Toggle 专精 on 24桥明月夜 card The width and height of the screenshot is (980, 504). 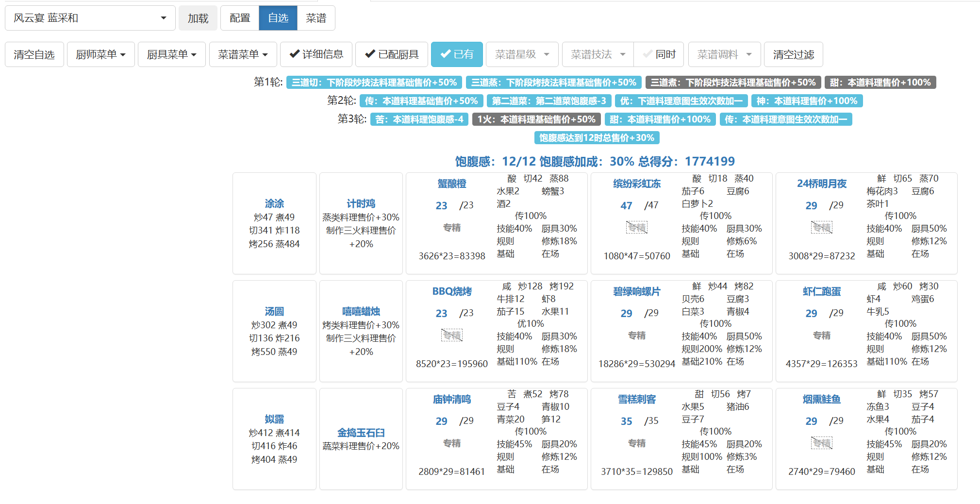(x=822, y=228)
